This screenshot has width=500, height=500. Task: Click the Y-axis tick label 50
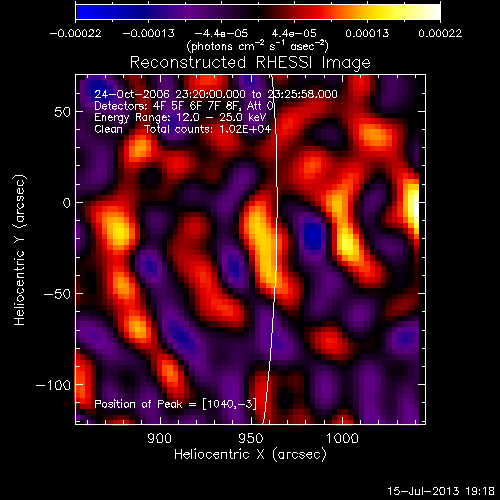[x=62, y=112]
